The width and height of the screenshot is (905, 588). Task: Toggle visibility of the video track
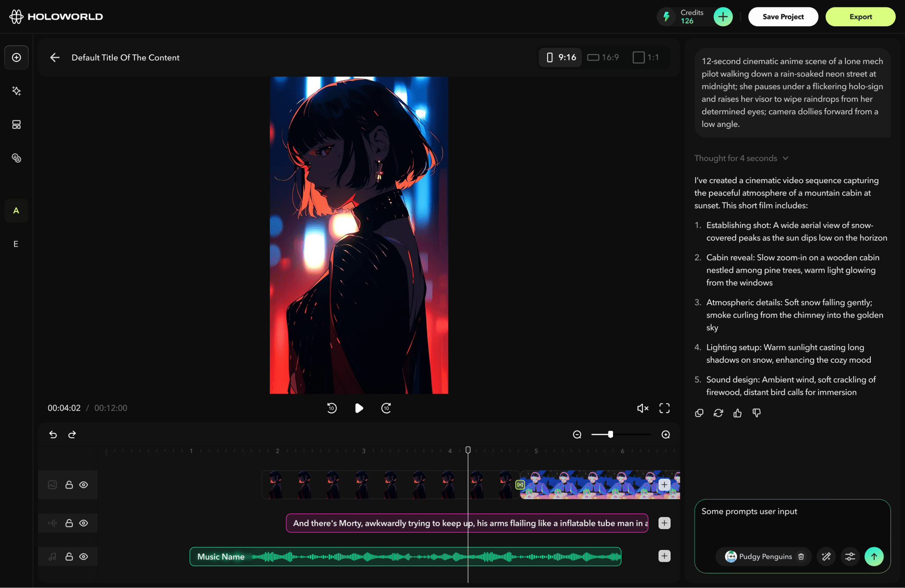click(84, 485)
